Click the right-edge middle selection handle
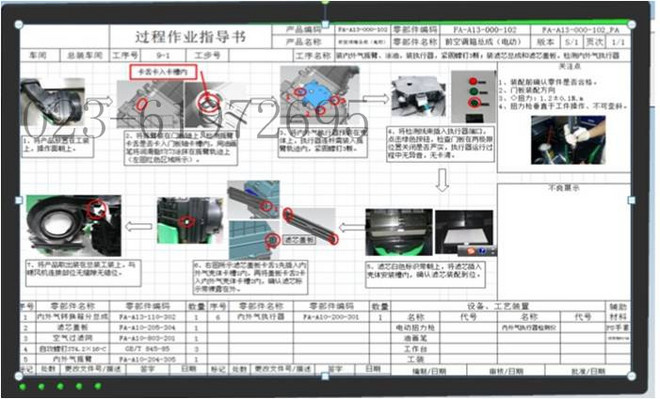 pos(632,200)
